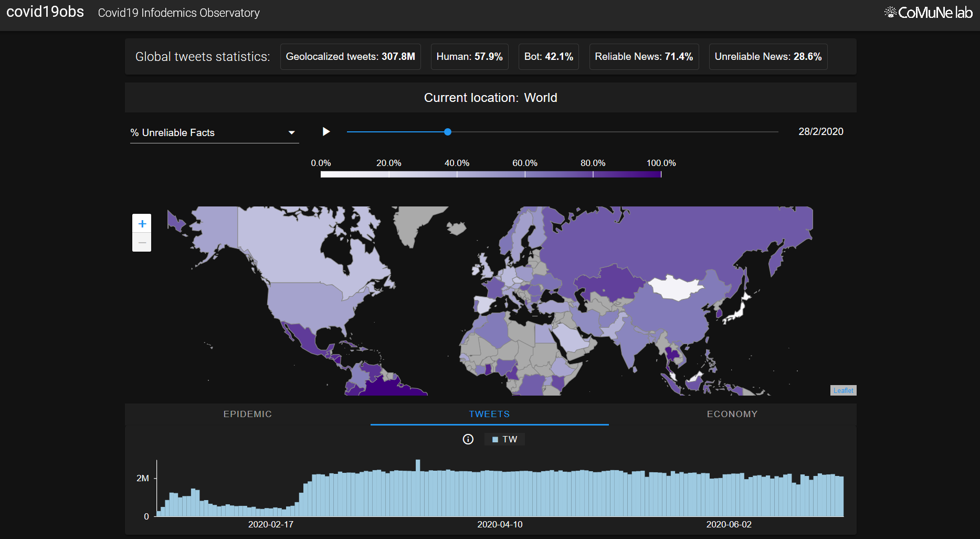Click the Geolocalized tweets statistic badge
This screenshot has height=539, width=980.
pyautogui.click(x=350, y=57)
